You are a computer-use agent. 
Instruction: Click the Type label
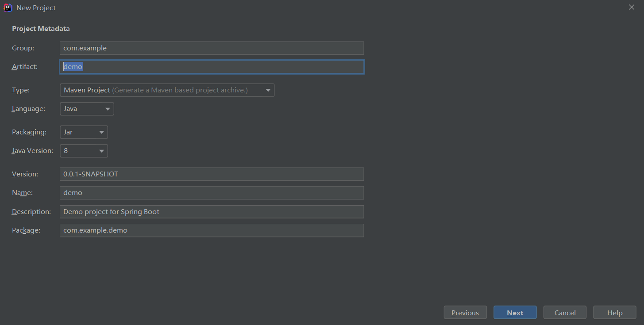(x=21, y=90)
